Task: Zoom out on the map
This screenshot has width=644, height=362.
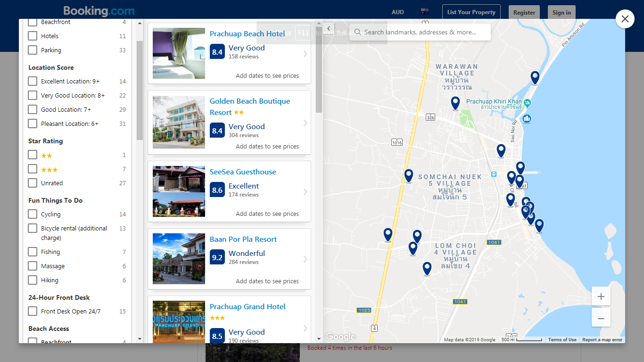Action: (x=601, y=318)
